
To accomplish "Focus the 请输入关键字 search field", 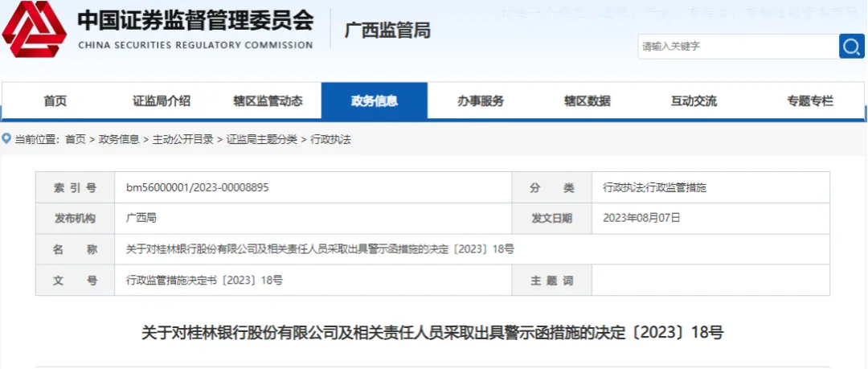I will click(x=739, y=47).
